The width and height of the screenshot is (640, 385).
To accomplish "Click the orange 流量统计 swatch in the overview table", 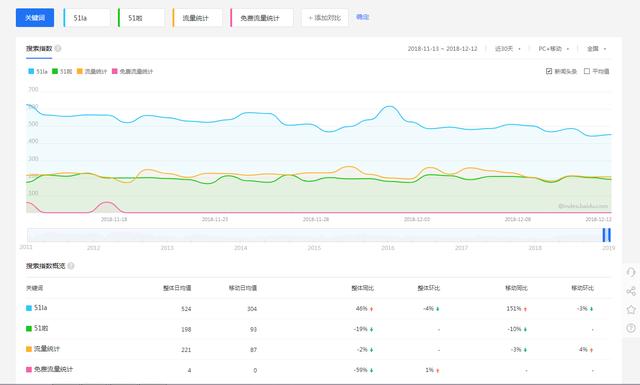I will click(29, 349).
